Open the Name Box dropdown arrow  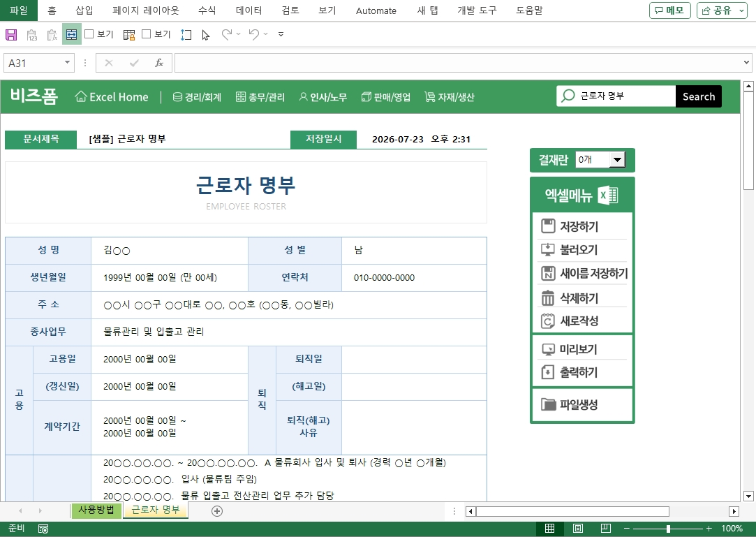pos(67,62)
